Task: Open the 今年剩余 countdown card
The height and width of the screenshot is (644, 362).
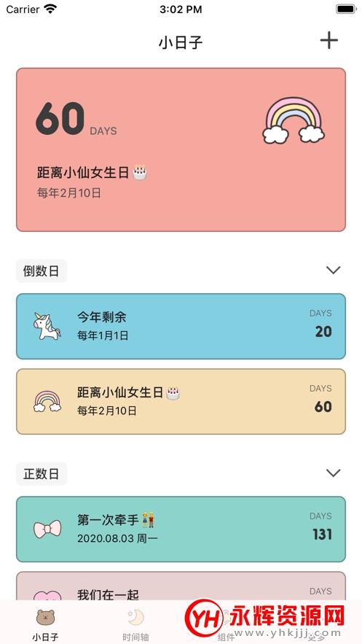Action: coord(181,327)
